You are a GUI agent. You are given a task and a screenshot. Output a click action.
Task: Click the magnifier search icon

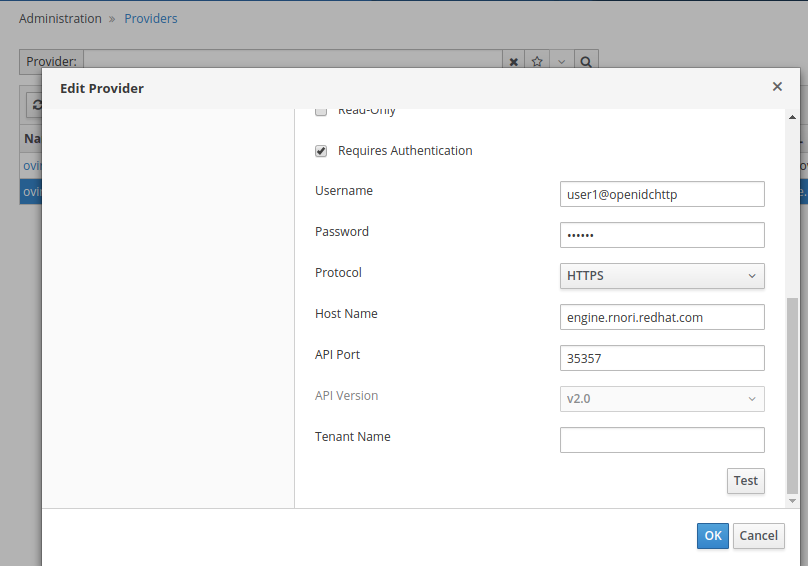coord(587,62)
